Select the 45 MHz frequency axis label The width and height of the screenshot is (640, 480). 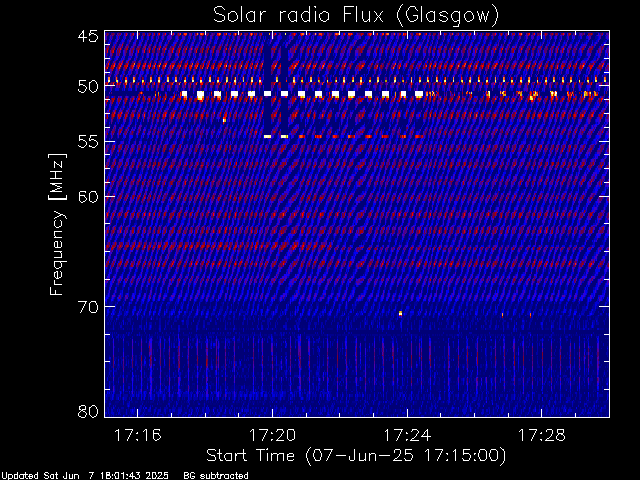[x=88, y=36]
